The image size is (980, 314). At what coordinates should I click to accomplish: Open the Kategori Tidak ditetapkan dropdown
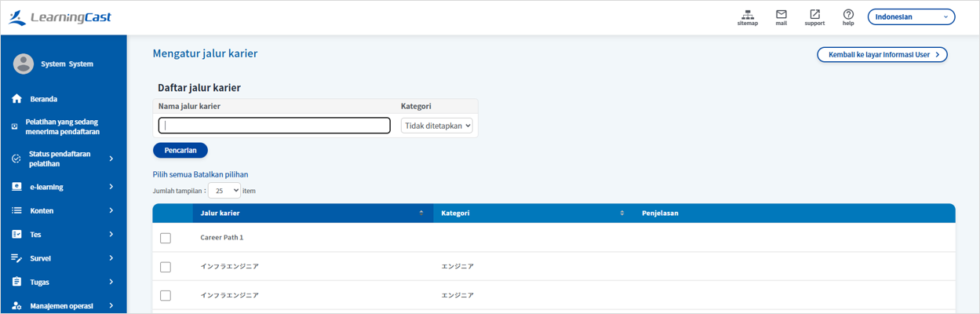click(x=437, y=126)
